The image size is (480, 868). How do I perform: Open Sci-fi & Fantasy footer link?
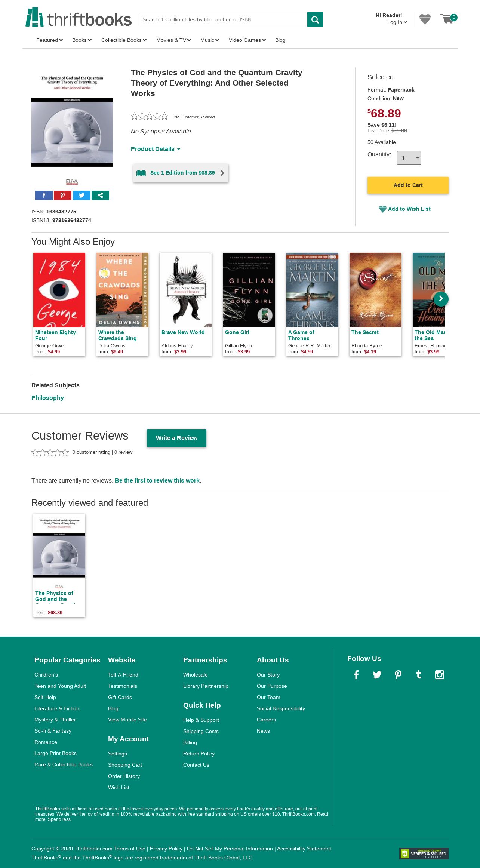(x=53, y=731)
